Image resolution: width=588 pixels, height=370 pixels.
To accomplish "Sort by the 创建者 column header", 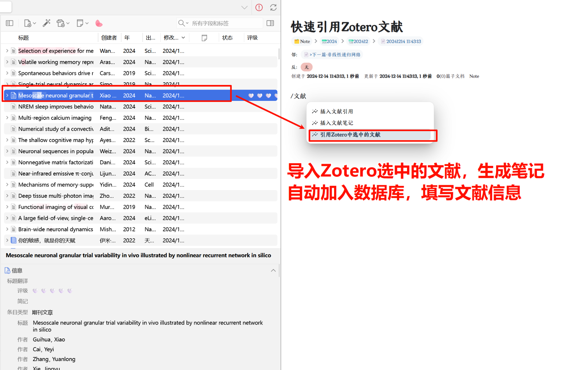I will 109,38.
